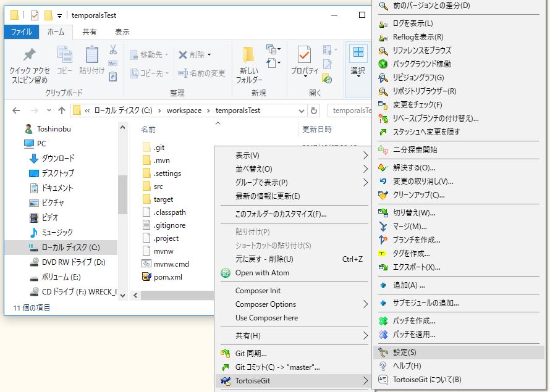The height and width of the screenshot is (392, 550).
Task: Click the temporalsTest search box
Action: pyautogui.click(x=349, y=111)
